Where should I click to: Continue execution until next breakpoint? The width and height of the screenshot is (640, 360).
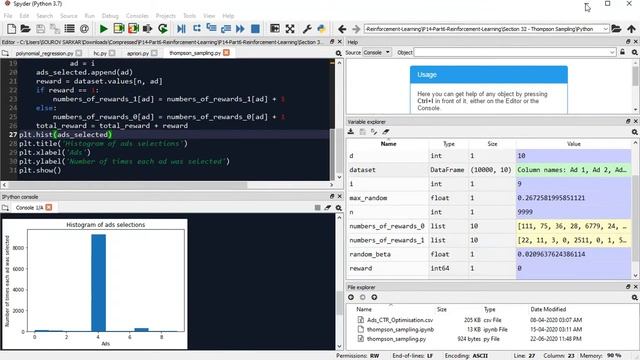240,29
